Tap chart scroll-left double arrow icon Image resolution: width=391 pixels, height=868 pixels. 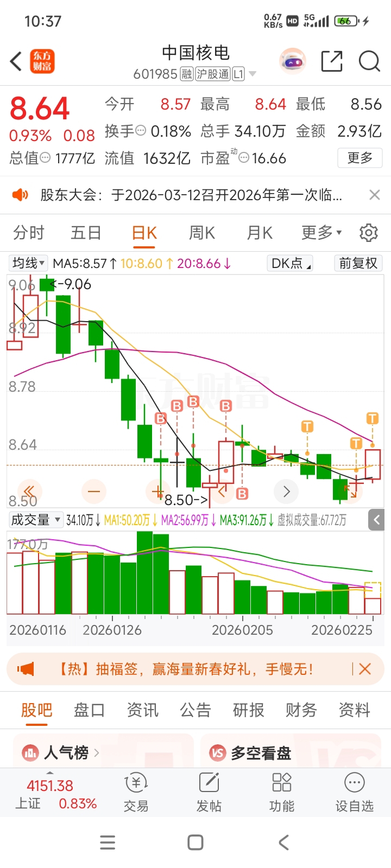pos(29,492)
